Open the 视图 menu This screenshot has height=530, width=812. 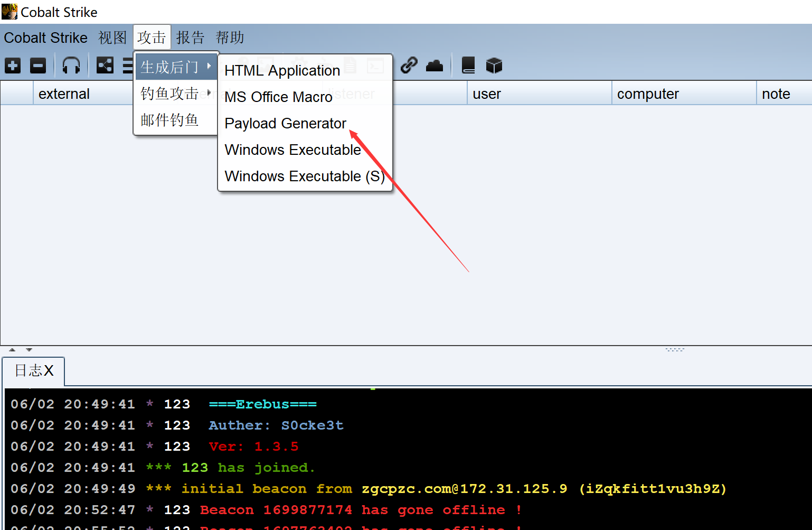112,38
